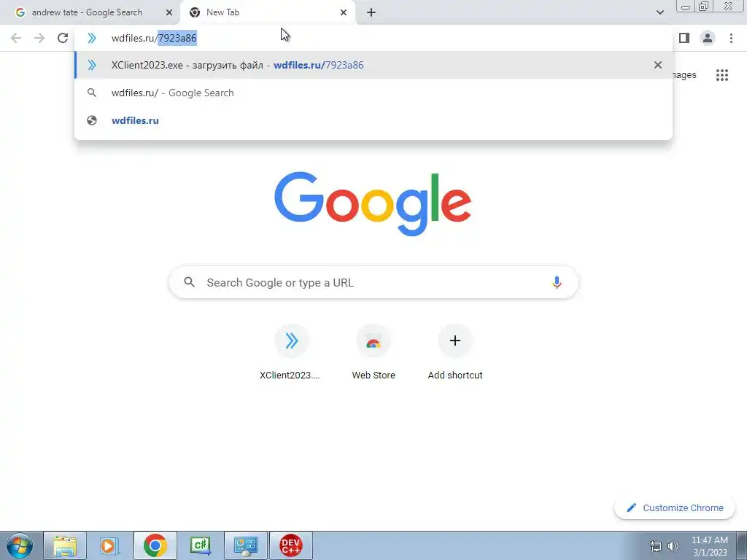Click the suggestion icon in the address bar

point(91,38)
